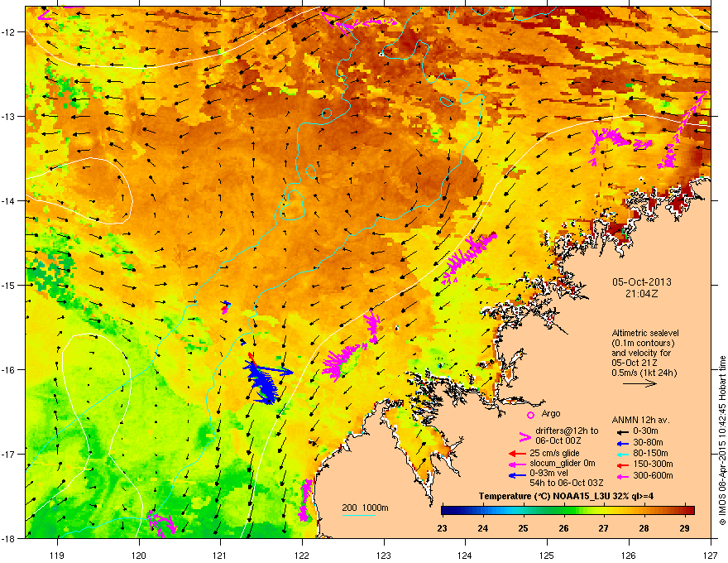This screenshot has width=728, height=563.
Task: Click the 0.5m/s (1kt 24h) label
Action: (644, 373)
